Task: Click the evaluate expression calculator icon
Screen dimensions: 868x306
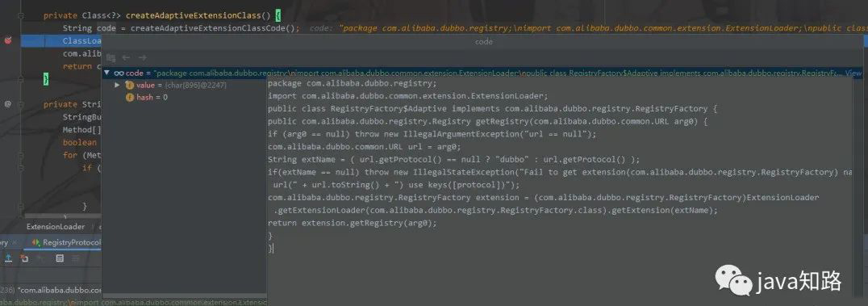Action: point(60,258)
